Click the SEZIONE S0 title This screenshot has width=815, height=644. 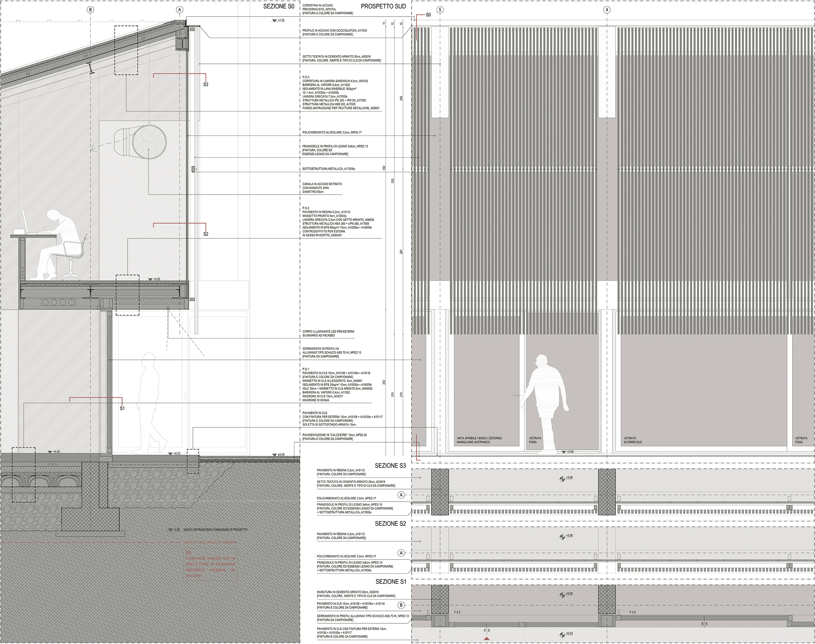278,7
